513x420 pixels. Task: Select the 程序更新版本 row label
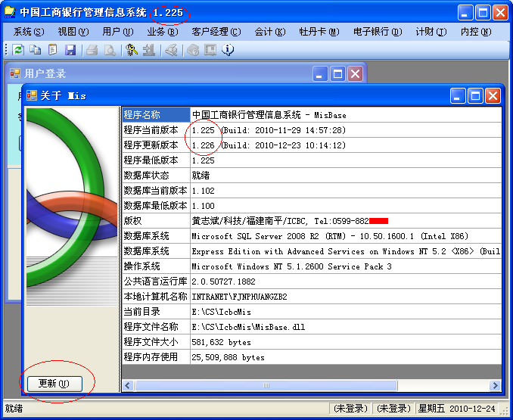(156, 145)
